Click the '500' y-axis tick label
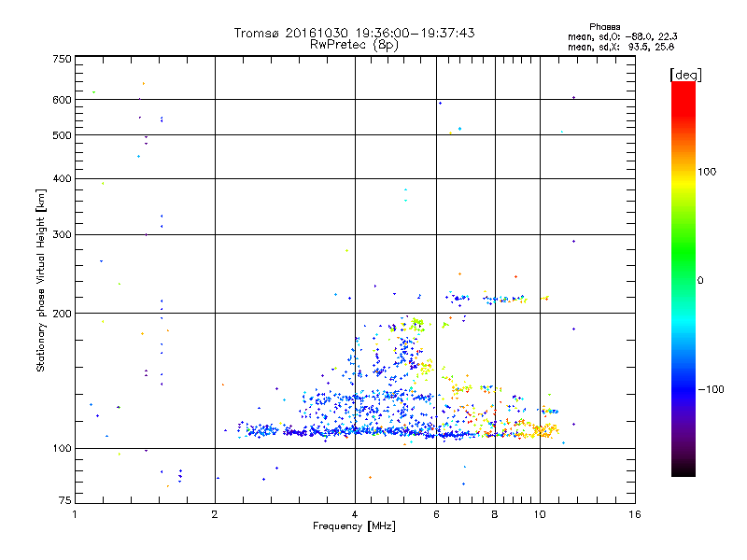747x560 pixels. click(x=62, y=135)
